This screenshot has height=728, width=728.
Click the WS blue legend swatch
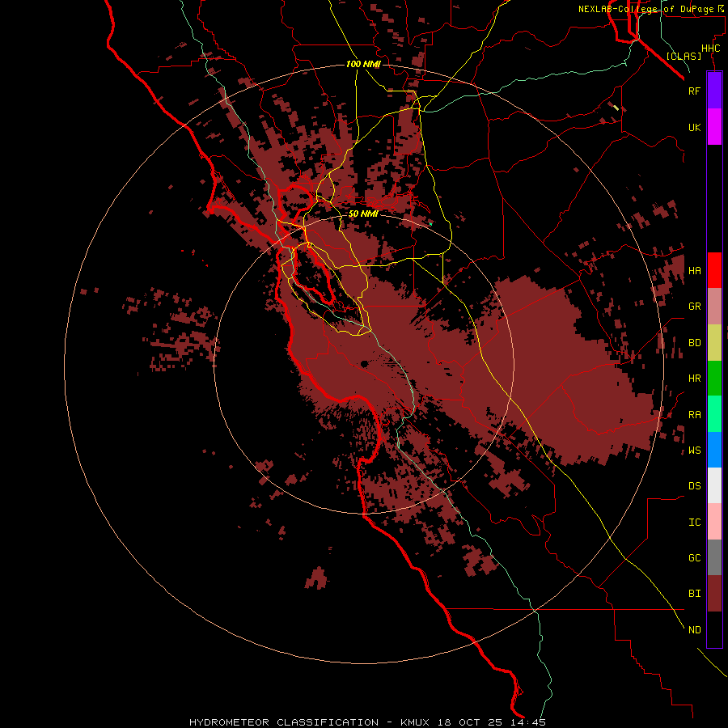pyautogui.click(x=714, y=450)
